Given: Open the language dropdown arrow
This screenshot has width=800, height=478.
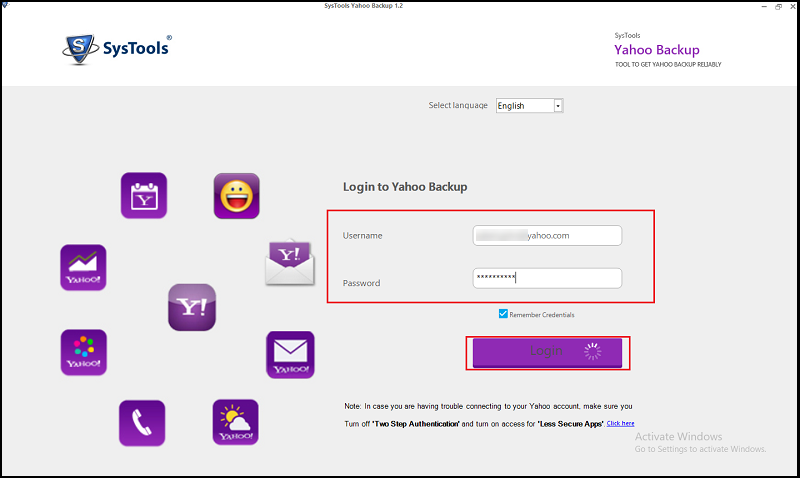Looking at the screenshot, I should tap(558, 106).
